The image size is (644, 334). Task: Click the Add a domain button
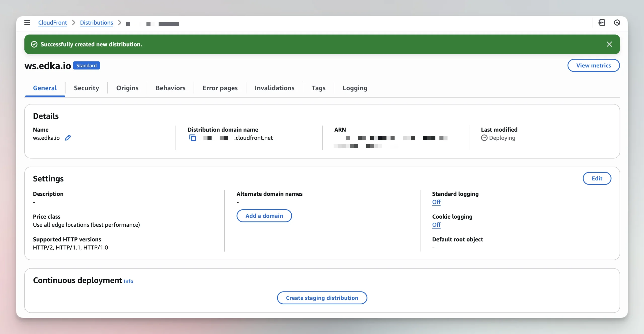pyautogui.click(x=264, y=216)
